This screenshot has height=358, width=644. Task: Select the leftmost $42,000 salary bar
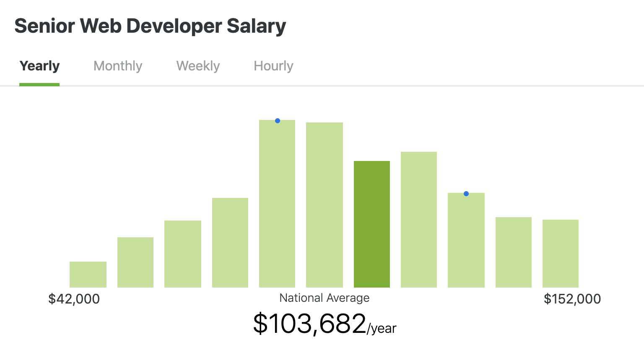pyautogui.click(x=88, y=275)
